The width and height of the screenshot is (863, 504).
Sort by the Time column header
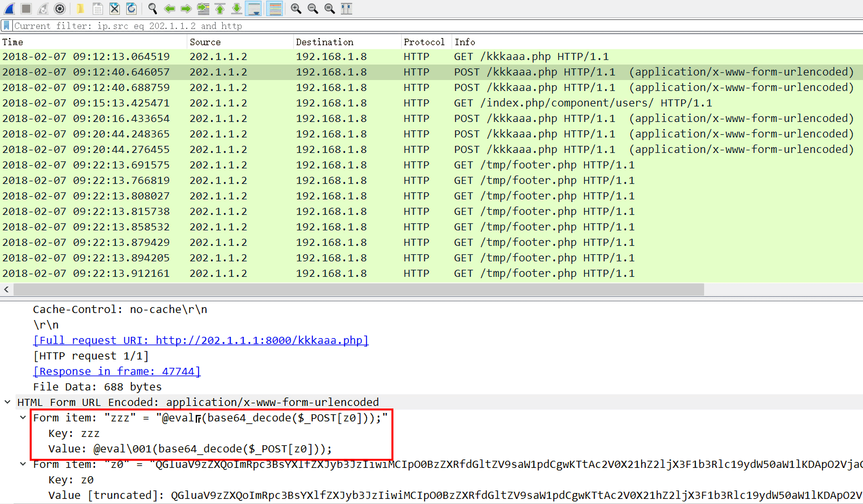point(93,42)
